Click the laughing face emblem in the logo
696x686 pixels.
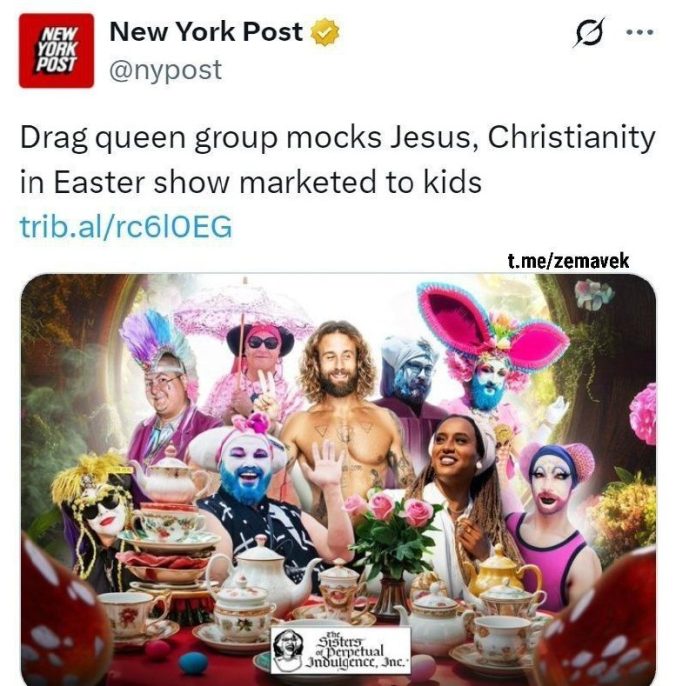click(x=288, y=649)
